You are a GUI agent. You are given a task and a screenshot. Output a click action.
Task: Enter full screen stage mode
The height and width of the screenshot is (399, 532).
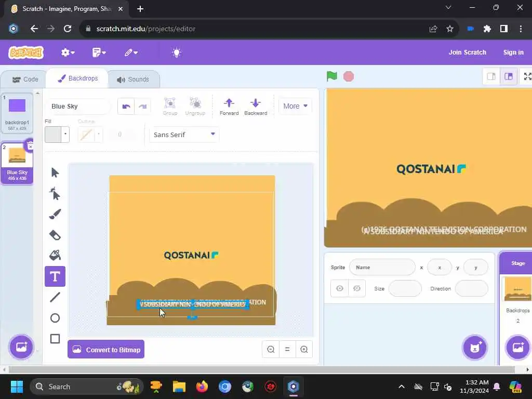527,76
